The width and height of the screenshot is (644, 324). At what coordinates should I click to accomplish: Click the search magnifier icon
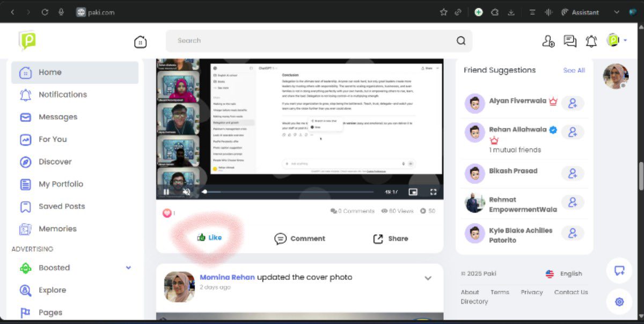pyautogui.click(x=461, y=41)
